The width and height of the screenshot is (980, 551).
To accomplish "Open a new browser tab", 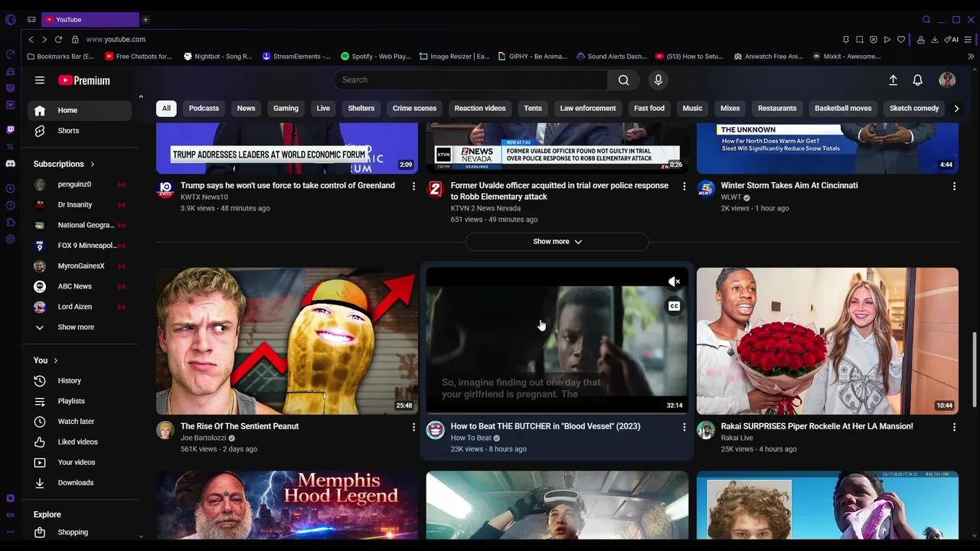I will [145, 19].
